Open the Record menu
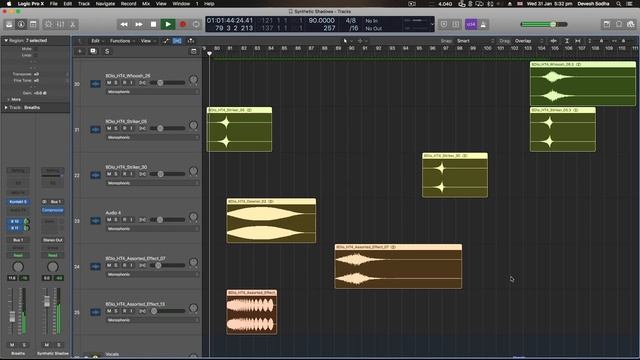The width and height of the screenshot is (640, 360). (x=128, y=4)
